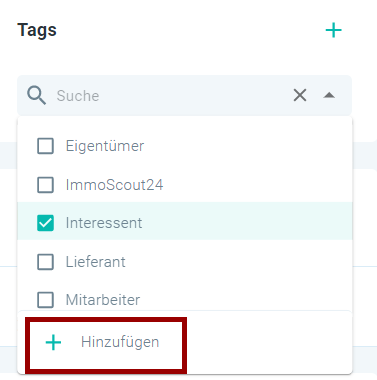This screenshot has height=380, width=377.
Task: Tick the Lieferant checkbox
Action: [45, 262]
